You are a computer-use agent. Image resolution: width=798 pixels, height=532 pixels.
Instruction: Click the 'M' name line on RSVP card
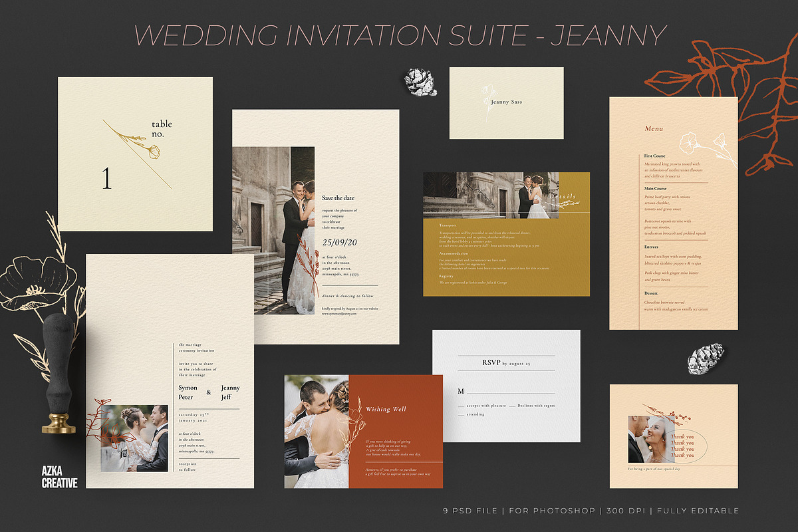point(506,391)
